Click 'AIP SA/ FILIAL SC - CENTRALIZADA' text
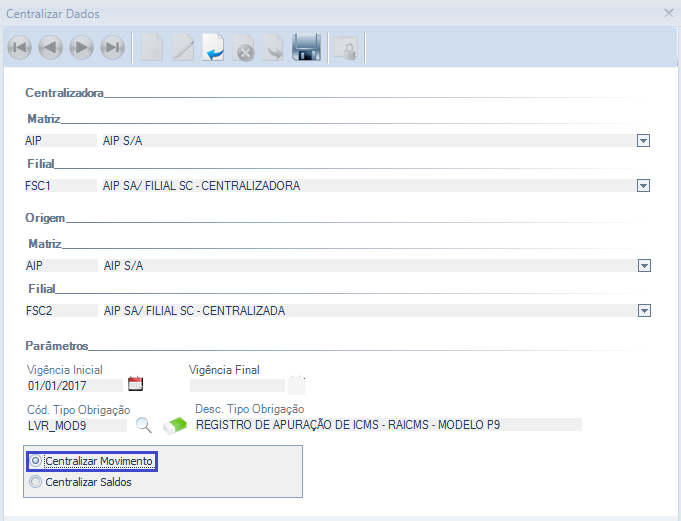 [x=195, y=311]
